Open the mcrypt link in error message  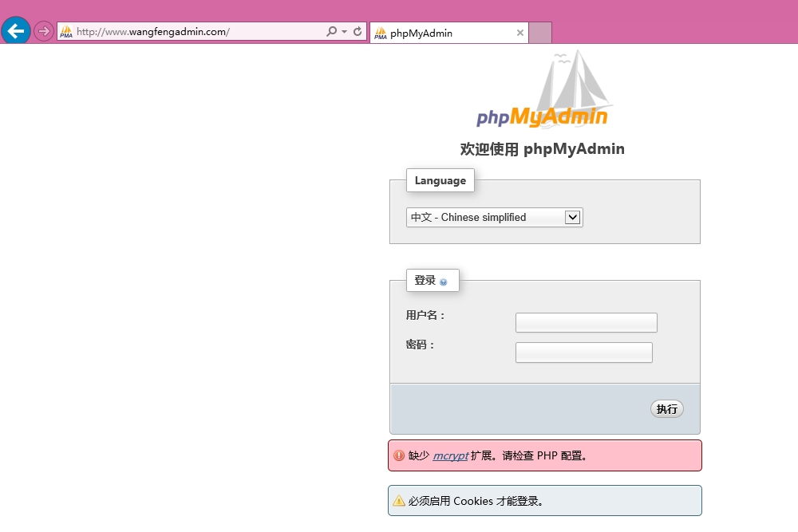(x=450, y=455)
